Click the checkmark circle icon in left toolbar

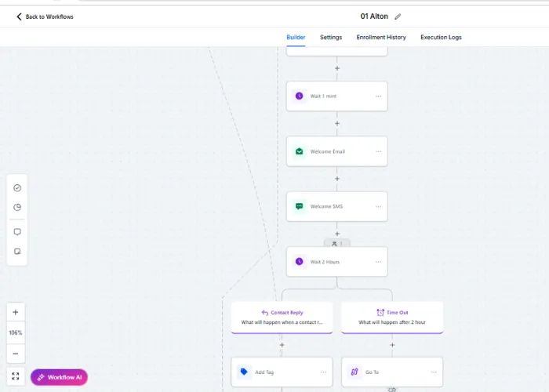[17, 188]
